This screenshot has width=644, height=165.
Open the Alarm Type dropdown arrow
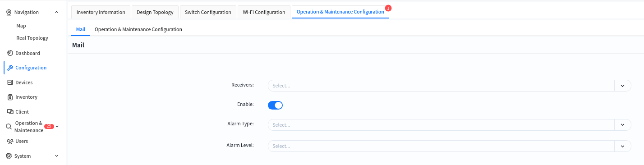[x=622, y=125]
